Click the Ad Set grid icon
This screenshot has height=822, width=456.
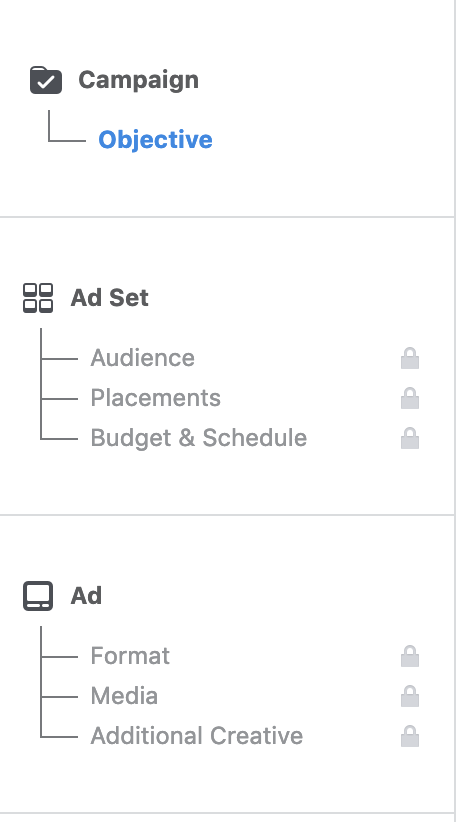(x=38, y=298)
